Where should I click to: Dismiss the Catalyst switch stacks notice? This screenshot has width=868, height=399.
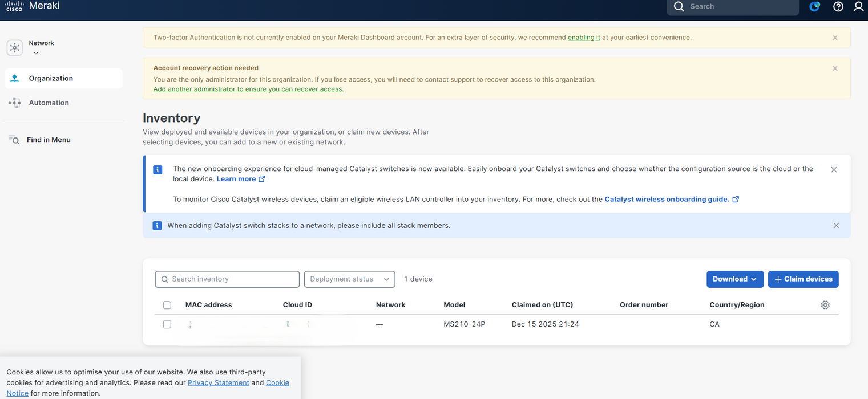(x=836, y=226)
